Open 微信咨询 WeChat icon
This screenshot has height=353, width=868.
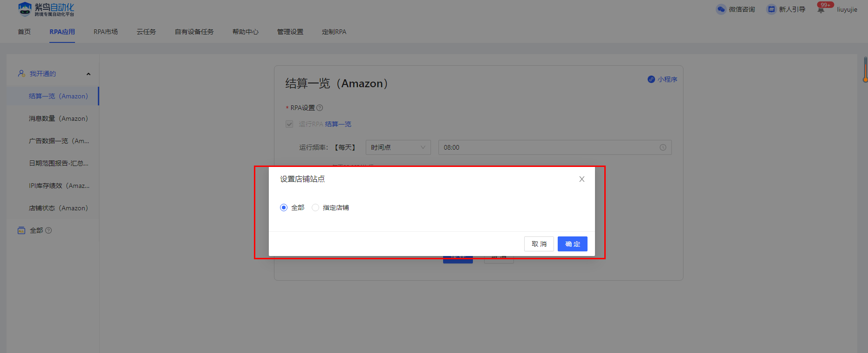click(721, 9)
